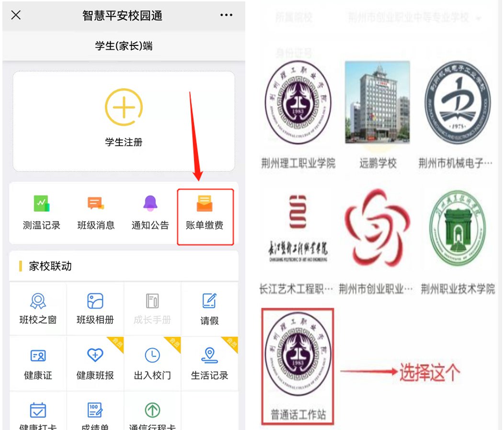Open 成绩单 score report icon
Screen dimensions: 504x430
[95, 410]
